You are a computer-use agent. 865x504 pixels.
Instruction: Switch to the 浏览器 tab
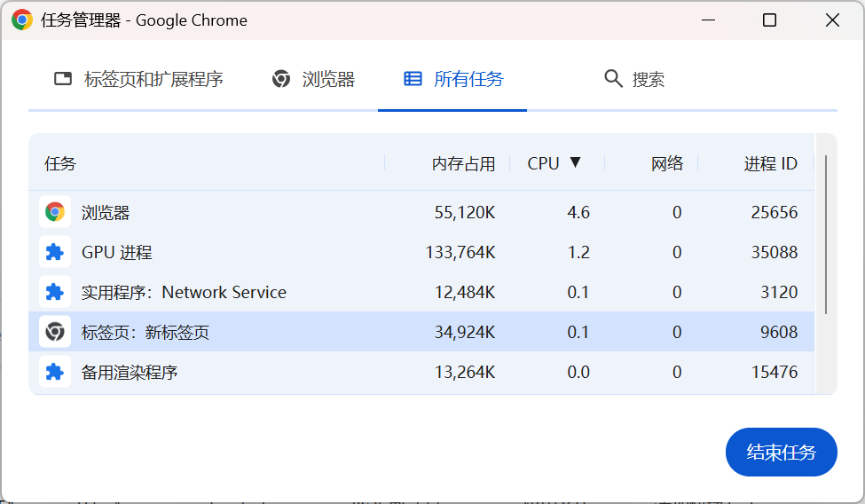point(313,79)
